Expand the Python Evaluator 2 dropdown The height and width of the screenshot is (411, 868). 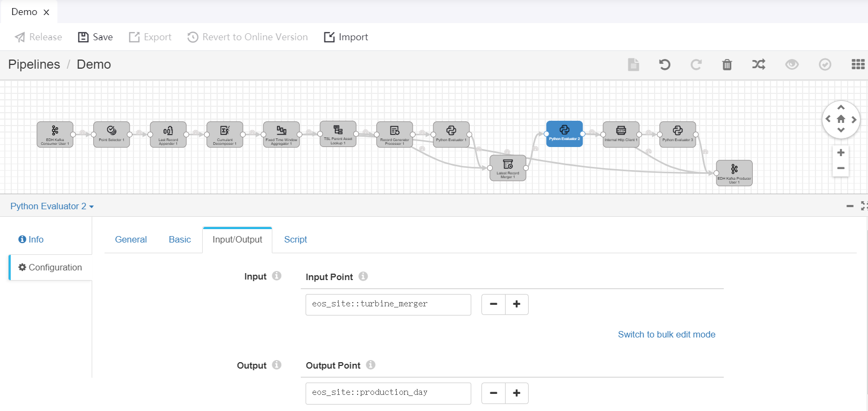(x=52, y=207)
